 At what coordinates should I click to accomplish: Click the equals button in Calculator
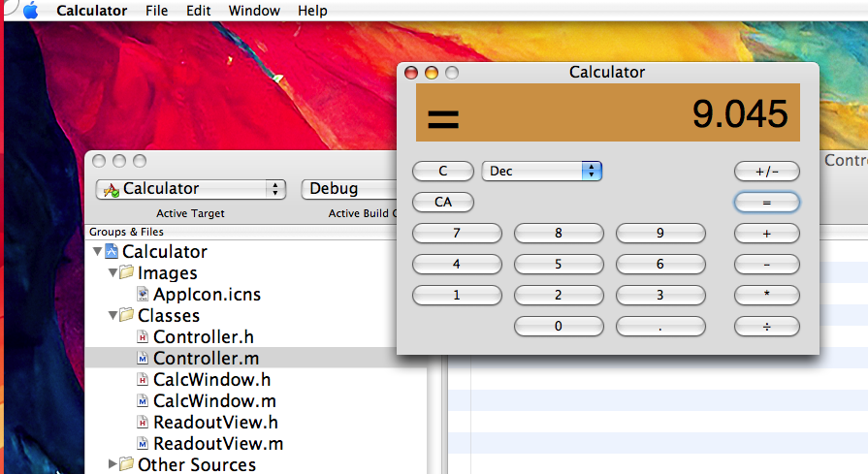(767, 203)
